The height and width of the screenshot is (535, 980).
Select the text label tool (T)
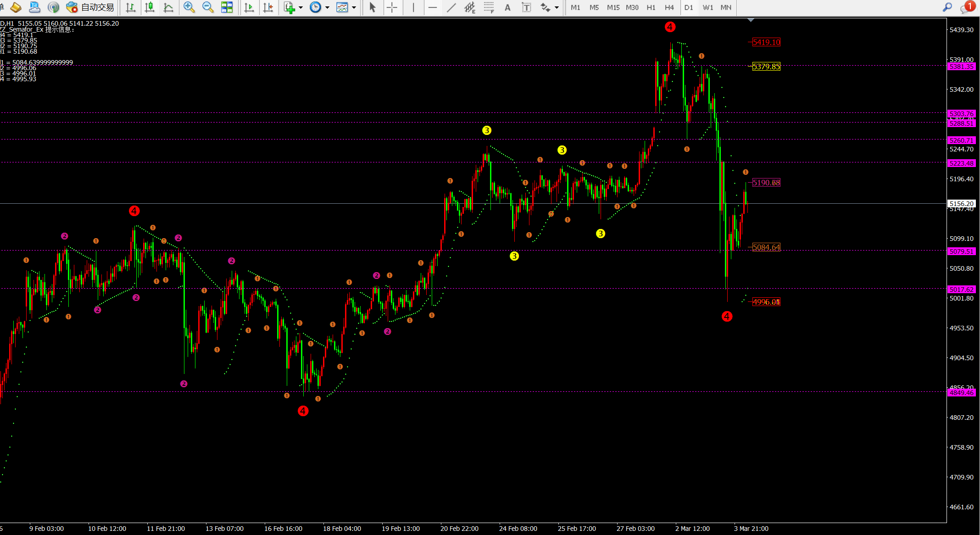pyautogui.click(x=526, y=7)
